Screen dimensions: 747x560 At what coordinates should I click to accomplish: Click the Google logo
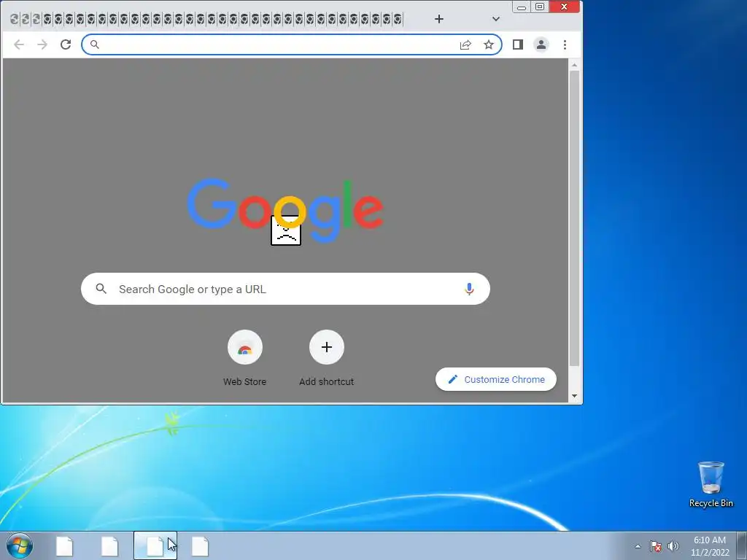(x=285, y=209)
